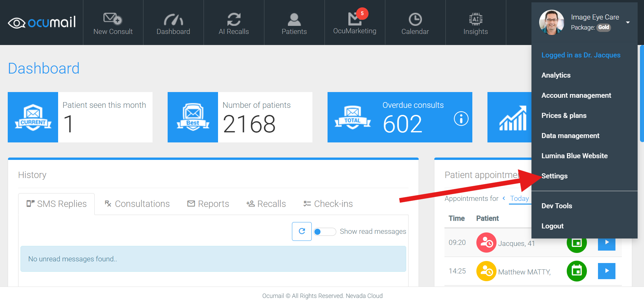
Task: Open the New Consult envelope icon
Action: tap(113, 19)
